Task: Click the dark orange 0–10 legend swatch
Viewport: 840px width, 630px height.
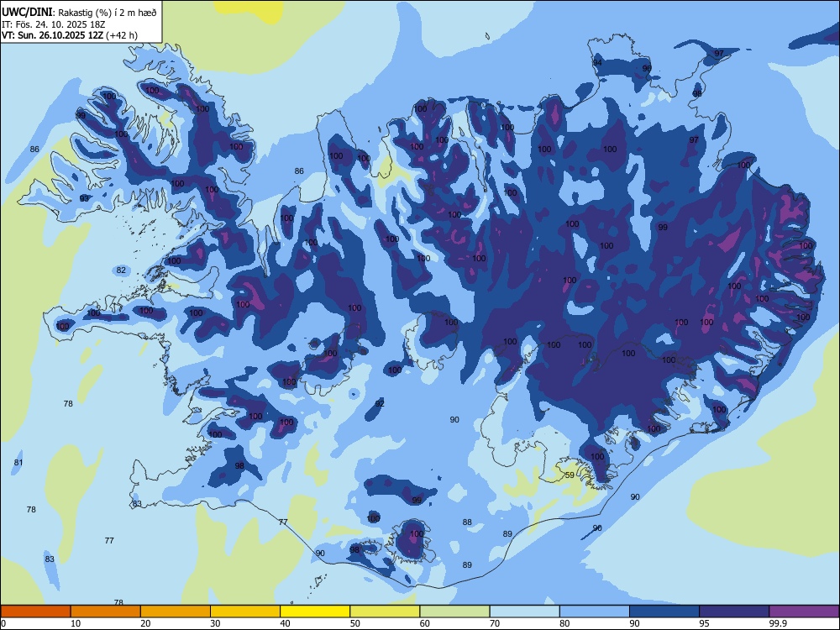Action: pos(35,612)
